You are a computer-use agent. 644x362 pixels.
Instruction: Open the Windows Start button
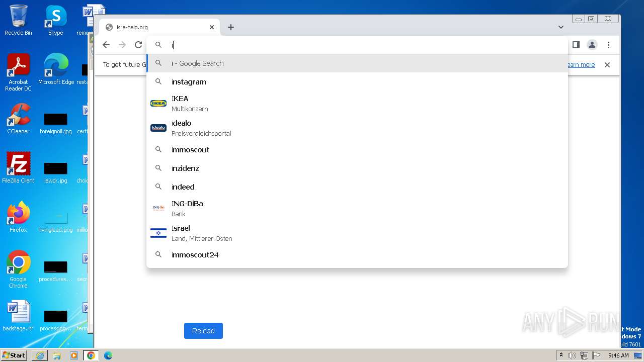tap(14, 355)
